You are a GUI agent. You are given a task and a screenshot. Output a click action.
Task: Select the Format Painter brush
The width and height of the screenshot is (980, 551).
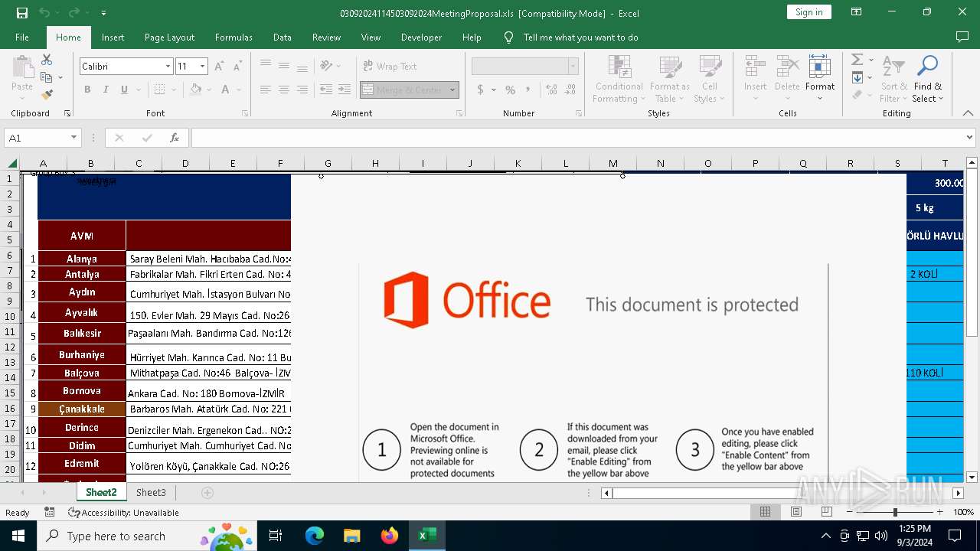(x=47, y=95)
